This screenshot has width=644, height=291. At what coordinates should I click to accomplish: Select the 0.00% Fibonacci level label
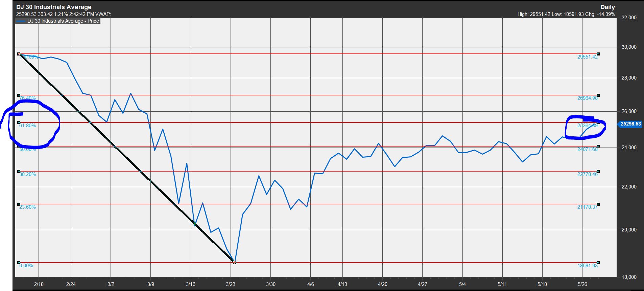tap(26, 266)
